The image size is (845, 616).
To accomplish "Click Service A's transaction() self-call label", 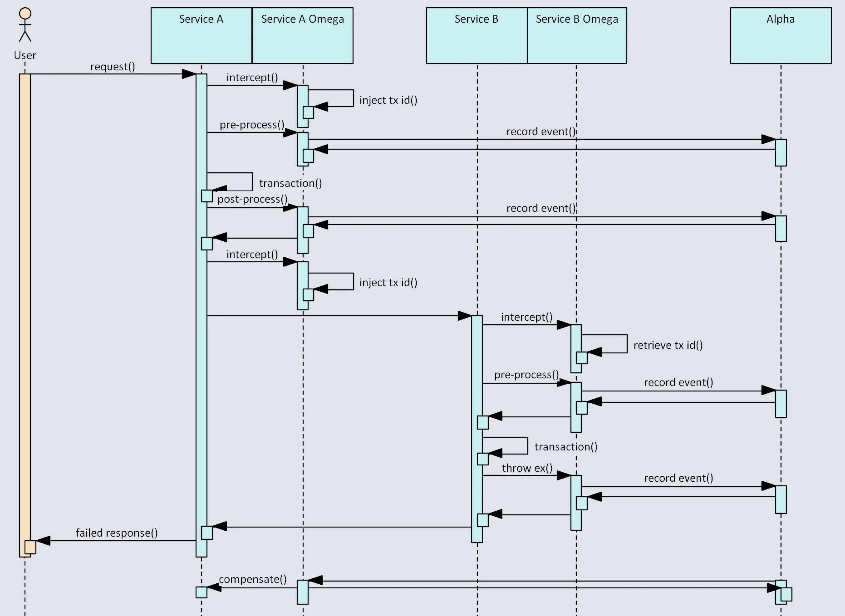I will (291, 183).
